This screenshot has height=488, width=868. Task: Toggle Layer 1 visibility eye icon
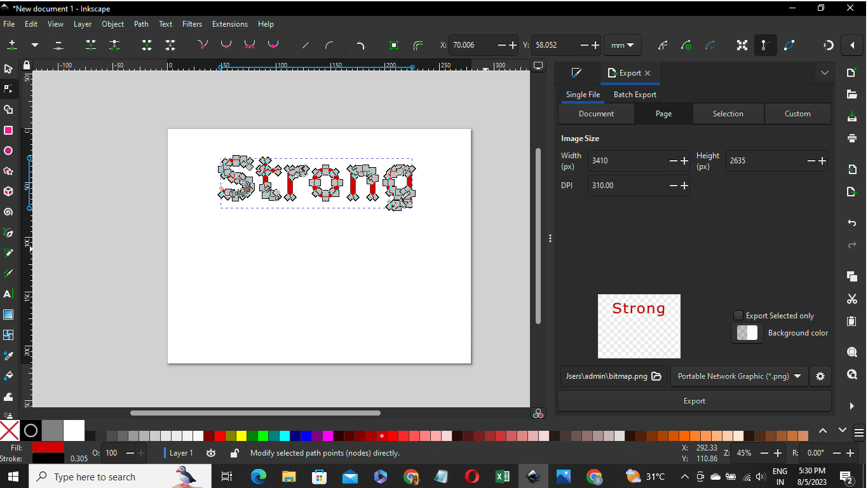pos(211,453)
